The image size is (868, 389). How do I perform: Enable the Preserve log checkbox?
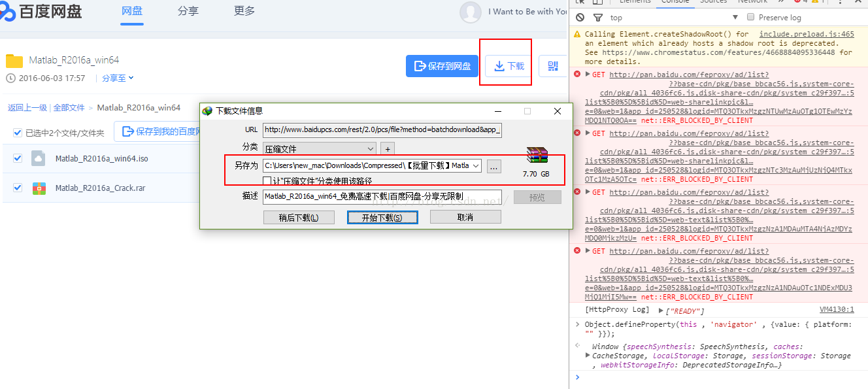pos(750,17)
